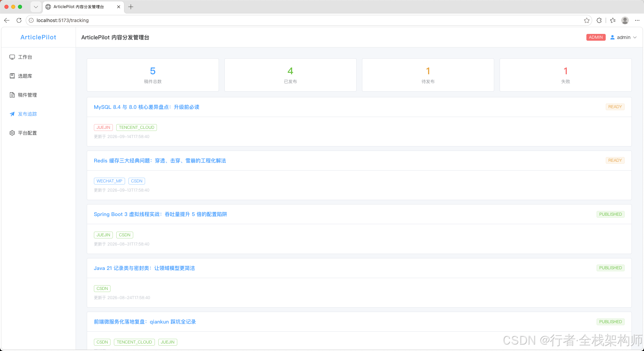Reload the page with refresh icon

pyautogui.click(x=19, y=20)
